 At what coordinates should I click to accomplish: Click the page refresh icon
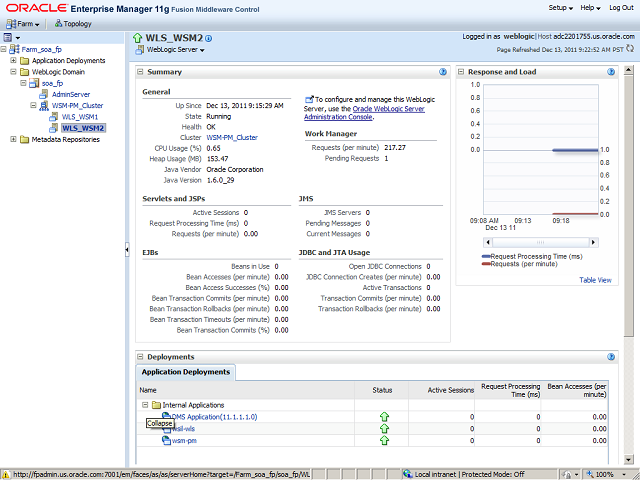tap(631, 48)
